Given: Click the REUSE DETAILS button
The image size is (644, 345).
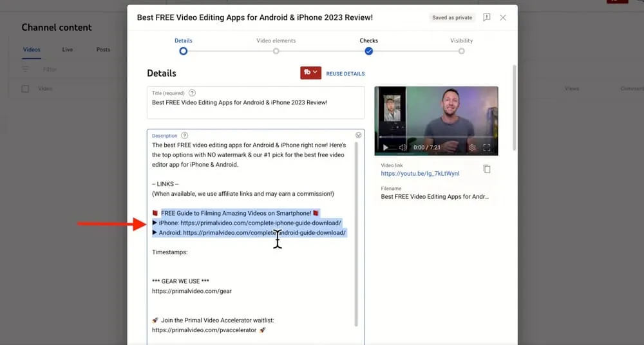Looking at the screenshot, I should tap(345, 74).
